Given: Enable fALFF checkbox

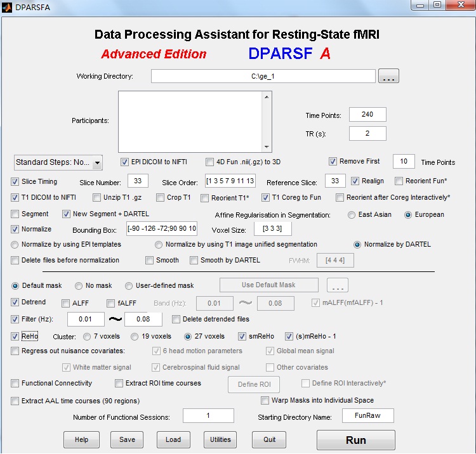Looking at the screenshot, I should point(110,303).
